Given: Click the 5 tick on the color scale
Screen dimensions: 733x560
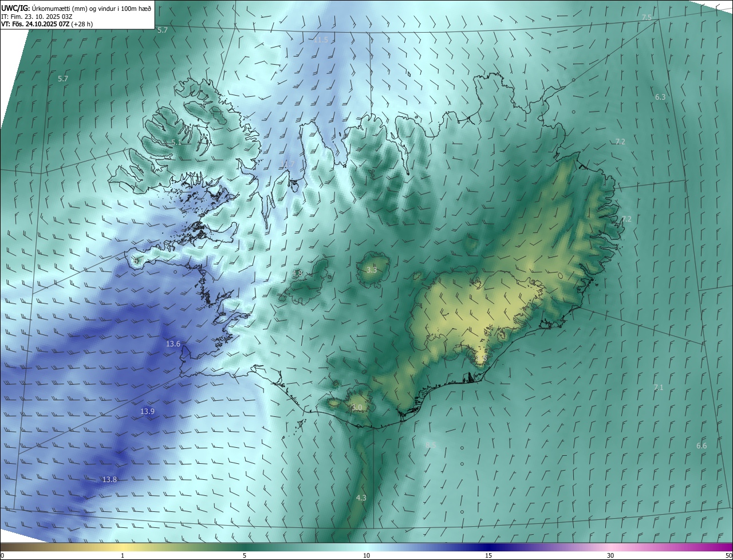Looking at the screenshot, I should 245,556.
